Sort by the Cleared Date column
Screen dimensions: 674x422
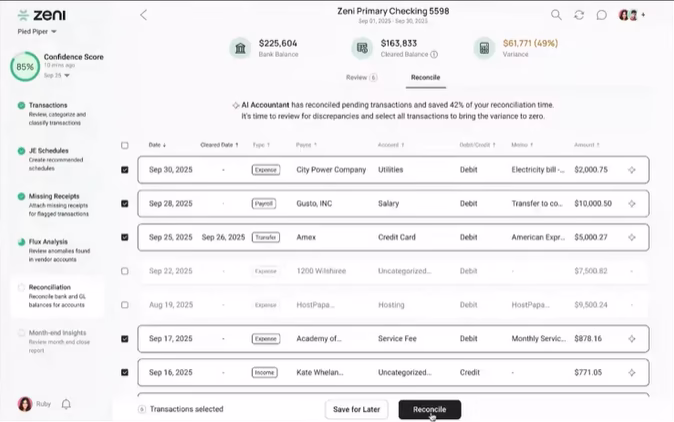pyautogui.click(x=219, y=145)
